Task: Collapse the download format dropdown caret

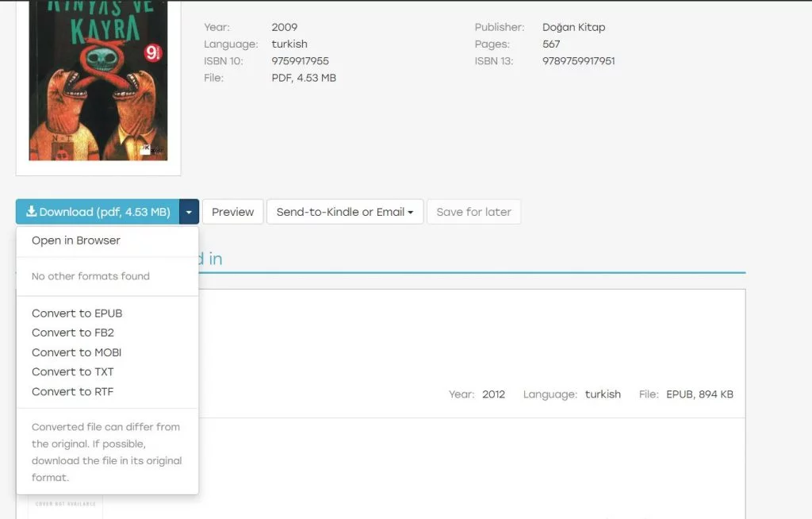Action: click(x=190, y=212)
